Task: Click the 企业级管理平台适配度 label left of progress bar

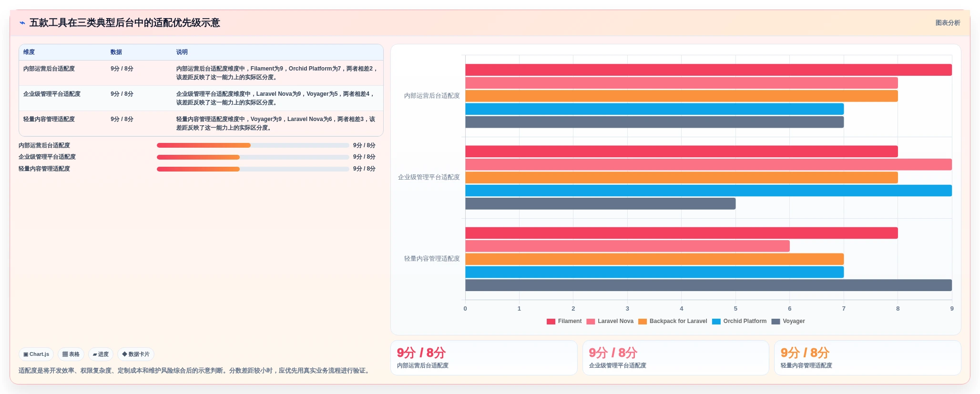Action: (x=47, y=157)
